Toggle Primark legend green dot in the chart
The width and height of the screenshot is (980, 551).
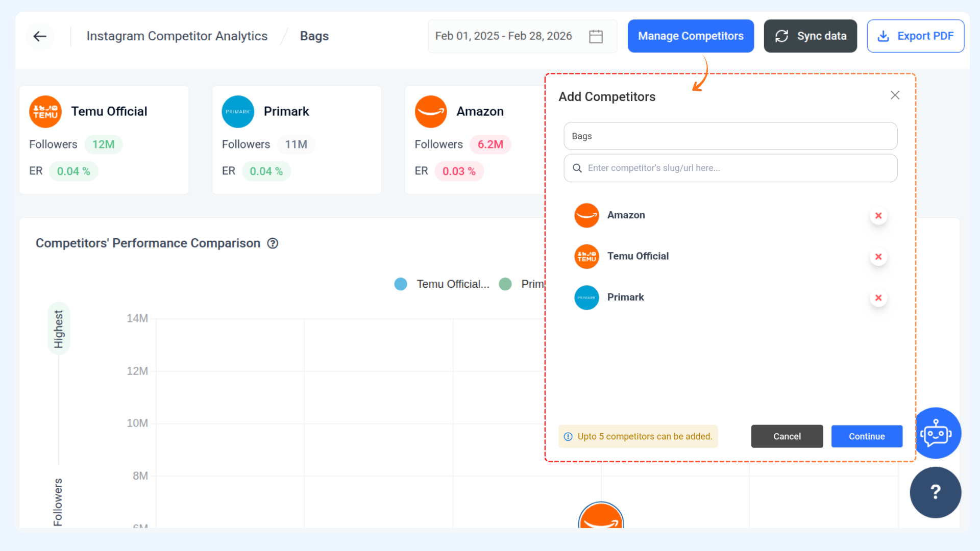tap(505, 284)
